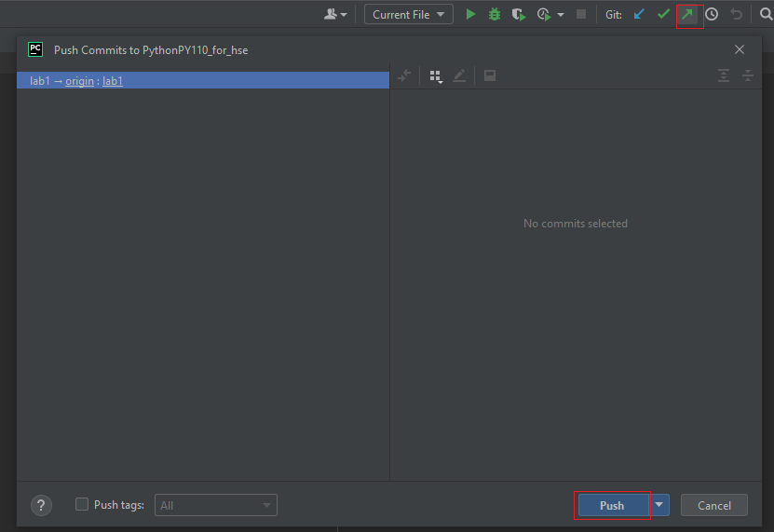Viewport: 774px width, 532px height.
Task: Open Git history clock icon
Action: point(712,15)
